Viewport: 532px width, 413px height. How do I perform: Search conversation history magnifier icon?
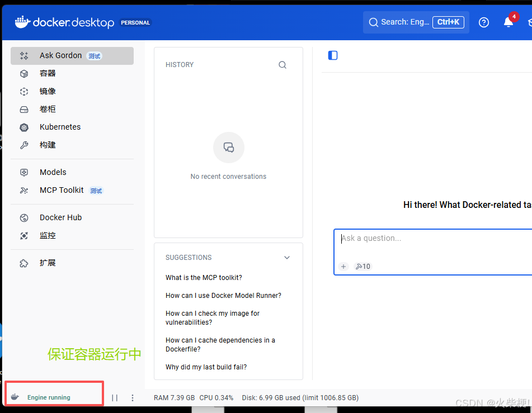pos(283,65)
